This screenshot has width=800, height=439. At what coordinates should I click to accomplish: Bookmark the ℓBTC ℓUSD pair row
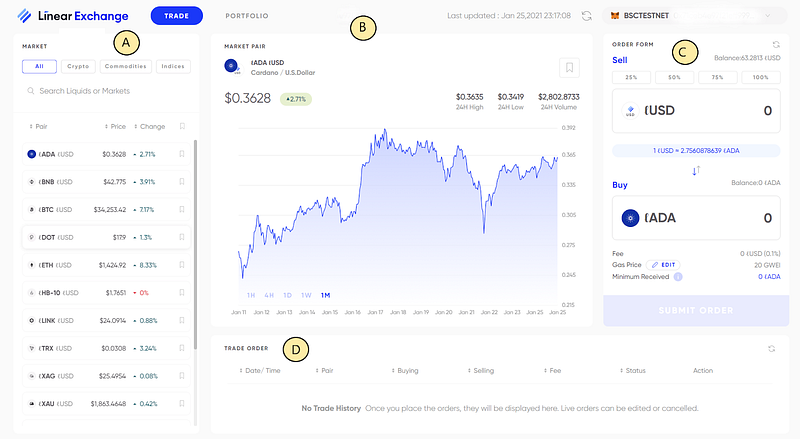point(182,209)
